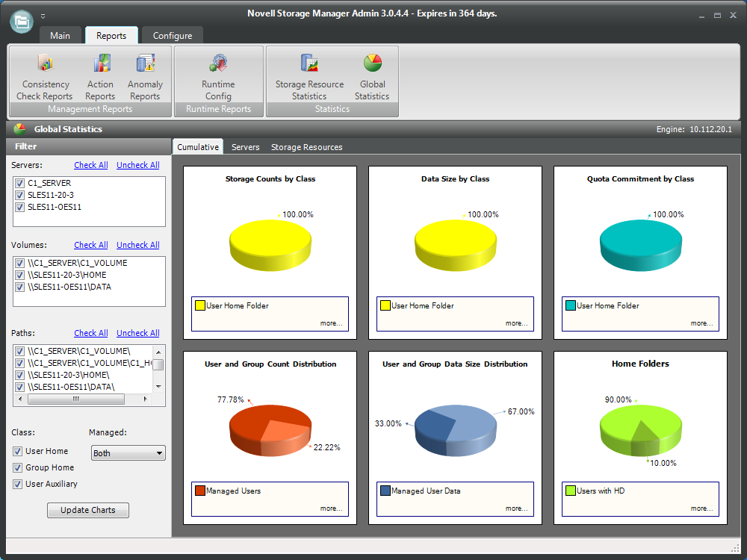The image size is (747, 560).
Task: Click the Update Charts button
Action: (88, 510)
